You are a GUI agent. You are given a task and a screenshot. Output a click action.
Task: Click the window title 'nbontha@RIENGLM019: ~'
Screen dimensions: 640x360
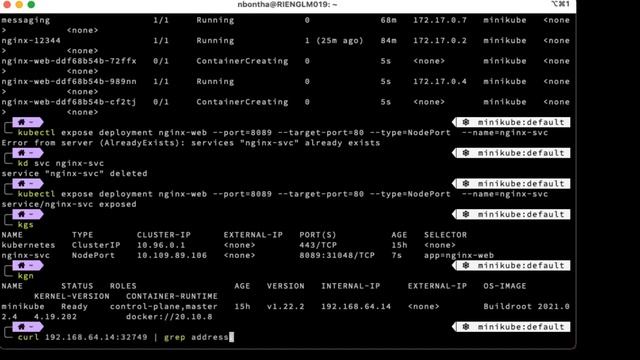click(287, 4)
